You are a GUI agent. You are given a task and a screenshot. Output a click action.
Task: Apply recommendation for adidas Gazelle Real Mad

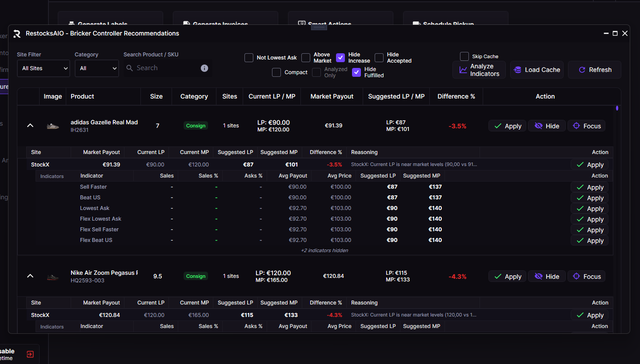508,126
